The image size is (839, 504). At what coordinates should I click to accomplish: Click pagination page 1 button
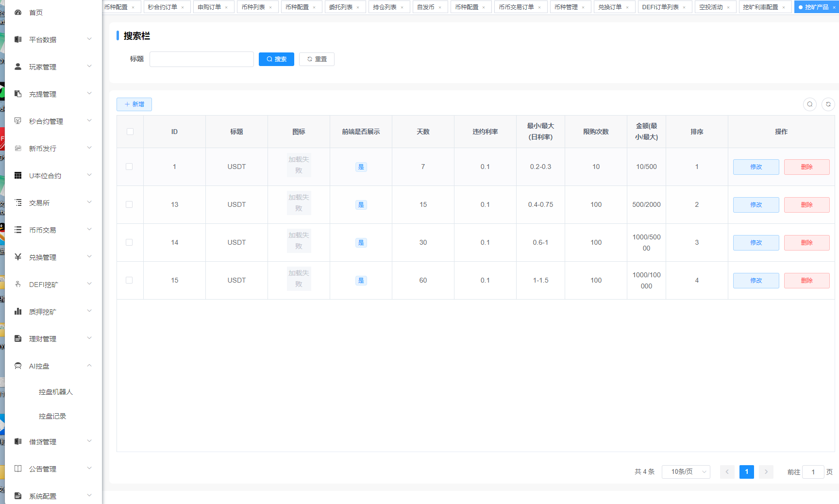point(747,472)
